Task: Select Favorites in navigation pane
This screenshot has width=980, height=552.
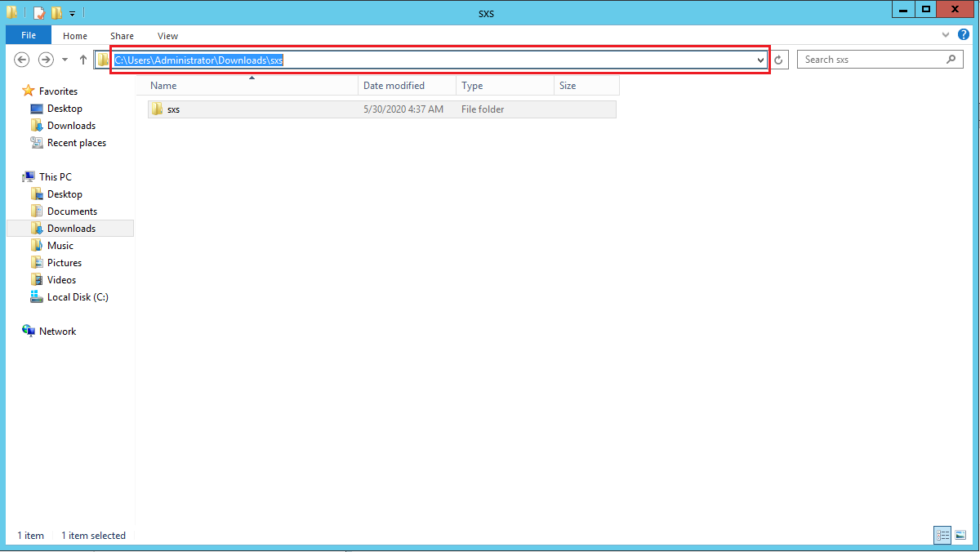Action: pos(58,91)
